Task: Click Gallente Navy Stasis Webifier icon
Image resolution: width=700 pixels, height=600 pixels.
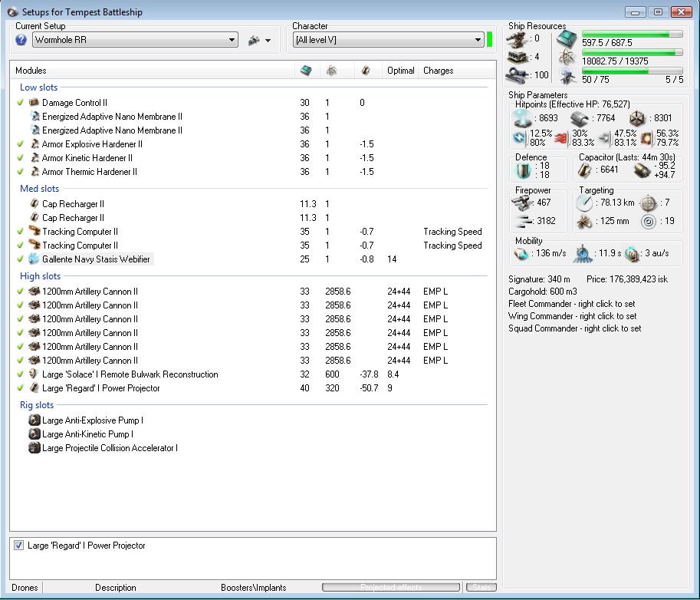Action: pyautogui.click(x=34, y=259)
